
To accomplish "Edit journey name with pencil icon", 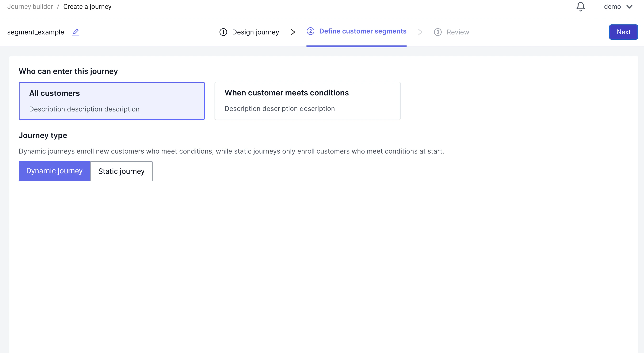I will [x=76, y=32].
